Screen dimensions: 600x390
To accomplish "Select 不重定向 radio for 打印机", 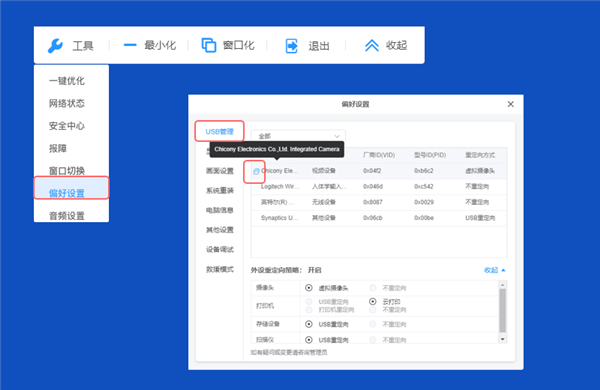I will click(x=372, y=310).
